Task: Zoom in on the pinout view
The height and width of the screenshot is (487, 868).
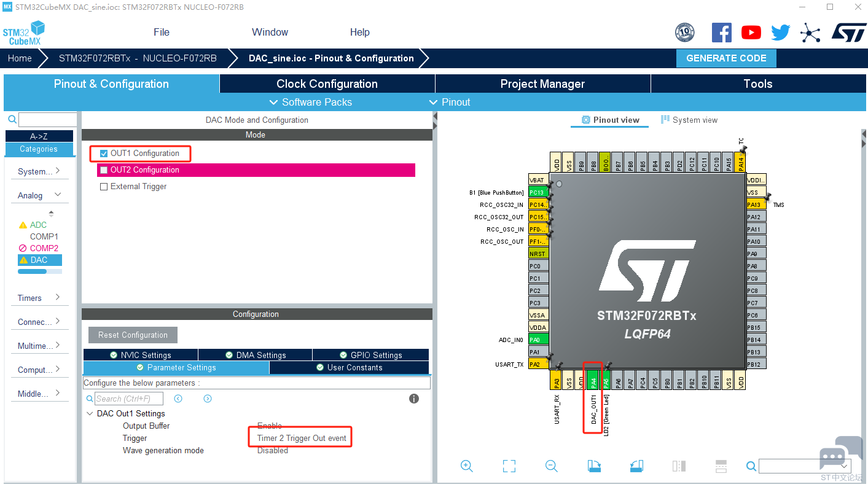Action: [467, 466]
